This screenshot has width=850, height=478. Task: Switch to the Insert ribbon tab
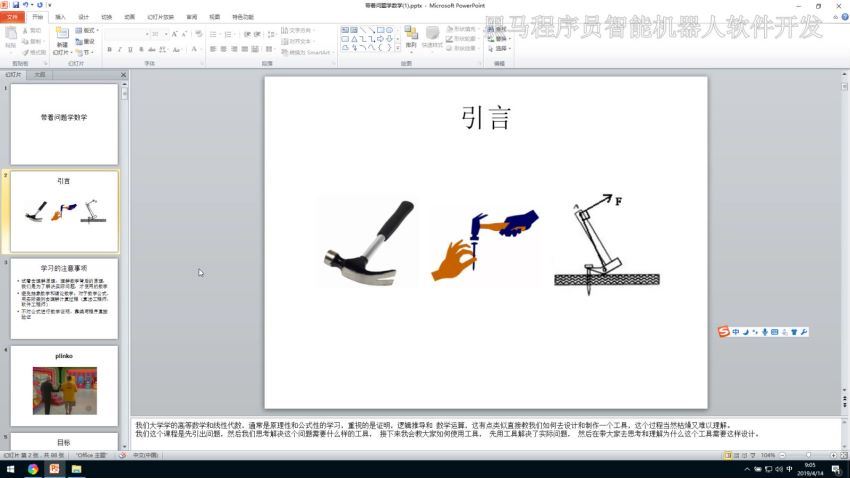(x=60, y=17)
